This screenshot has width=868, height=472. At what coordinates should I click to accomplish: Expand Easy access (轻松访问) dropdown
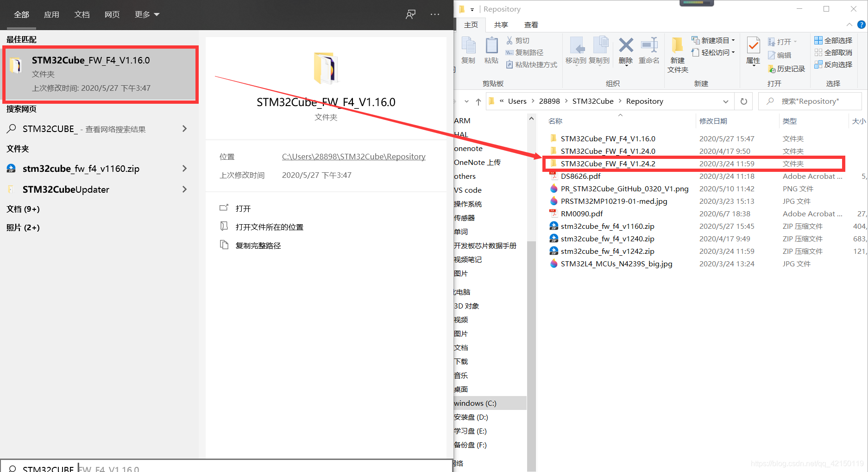(733, 52)
